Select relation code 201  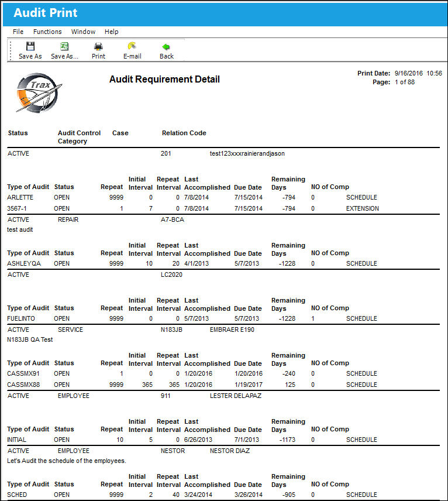coord(166,153)
